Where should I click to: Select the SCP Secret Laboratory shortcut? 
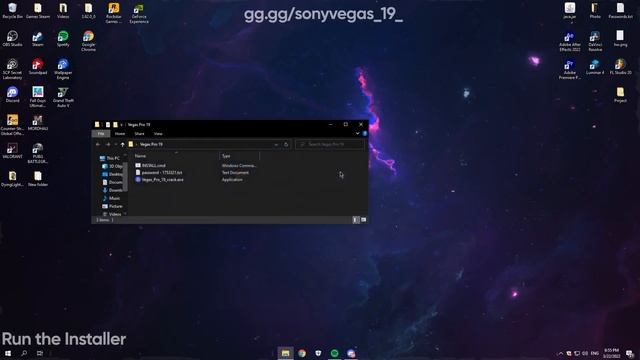(x=12, y=69)
